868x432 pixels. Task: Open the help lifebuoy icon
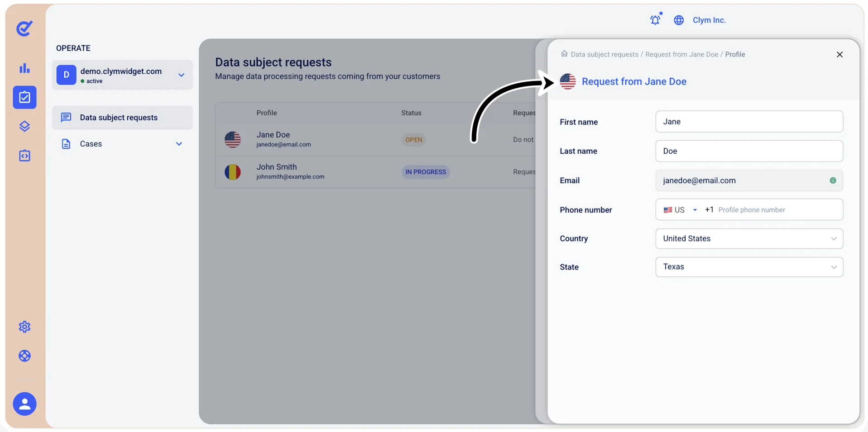click(24, 356)
